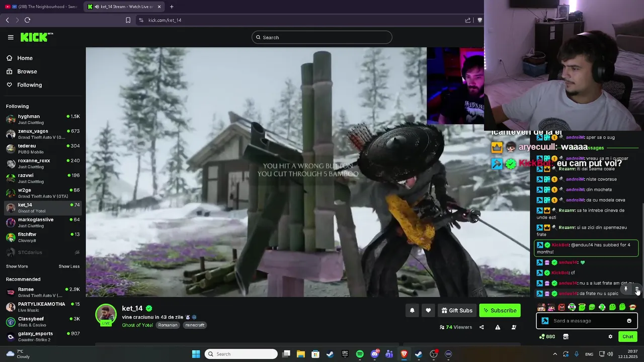Viewport: 644px width, 362px height.
Task: Open site settings icon in address bar
Action: 141,20
